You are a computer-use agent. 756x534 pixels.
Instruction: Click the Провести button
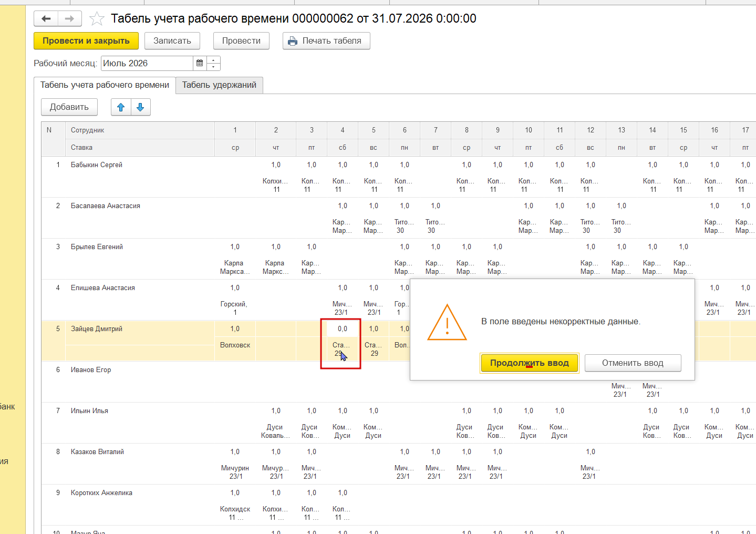[x=241, y=41]
